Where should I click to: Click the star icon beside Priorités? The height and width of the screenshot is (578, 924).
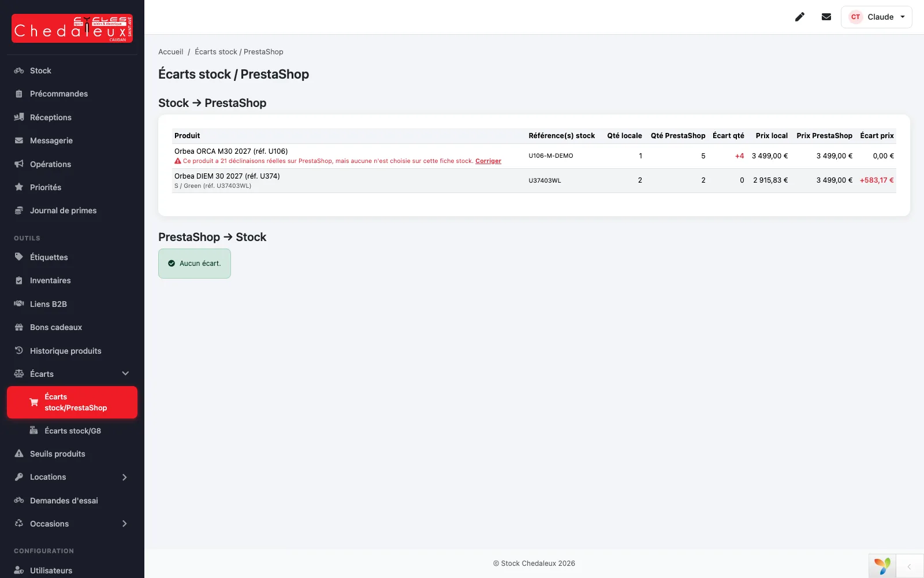tap(19, 187)
